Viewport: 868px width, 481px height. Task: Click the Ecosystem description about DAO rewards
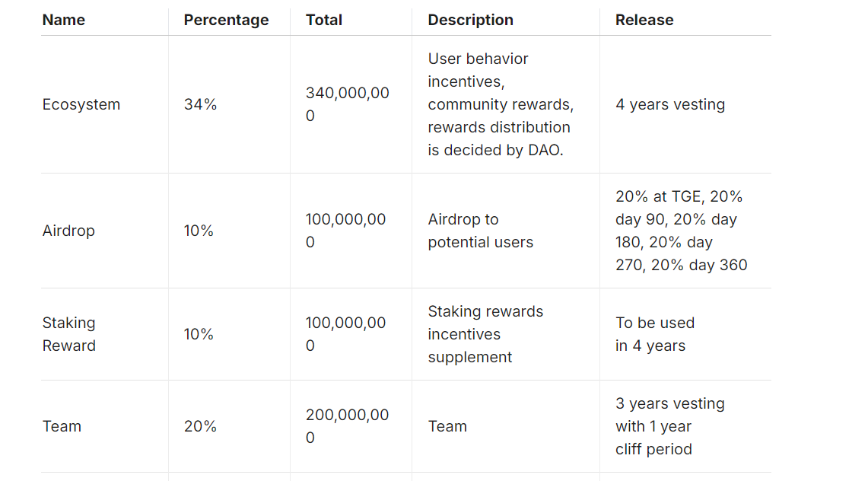[x=500, y=105]
